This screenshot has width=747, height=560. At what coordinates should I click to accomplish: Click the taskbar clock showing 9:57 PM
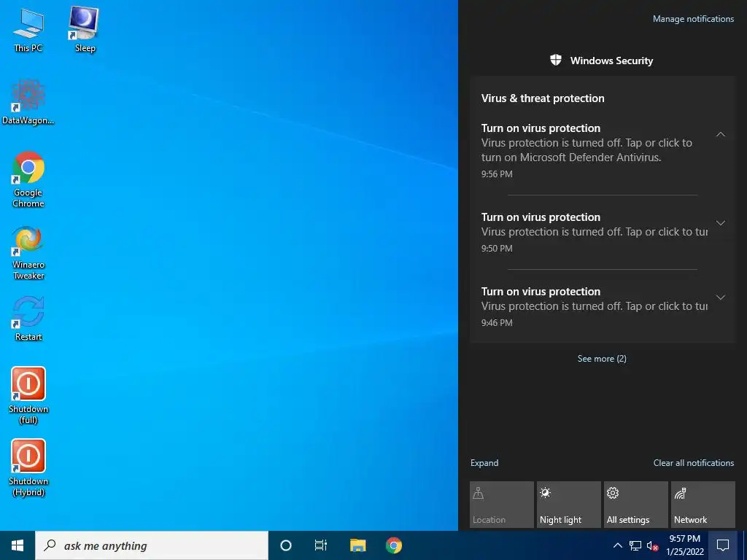(x=685, y=545)
